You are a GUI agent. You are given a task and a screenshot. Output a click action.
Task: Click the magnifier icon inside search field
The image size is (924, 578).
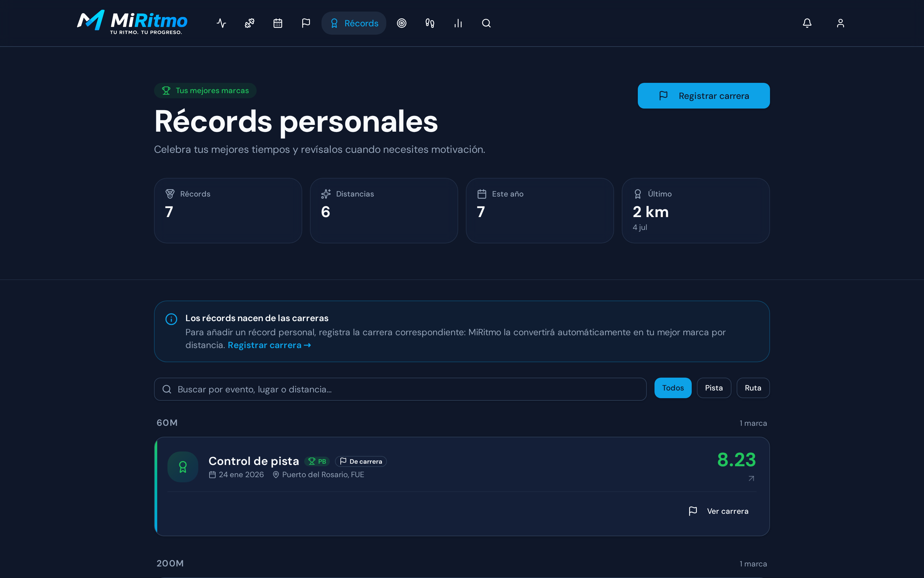[x=167, y=389]
